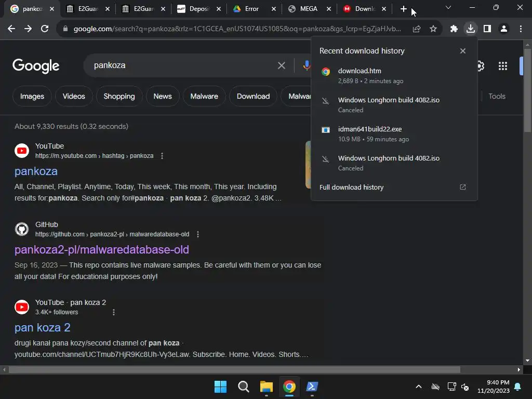
Task: Click the GitHub favicon of second result
Action: [x=22, y=229]
